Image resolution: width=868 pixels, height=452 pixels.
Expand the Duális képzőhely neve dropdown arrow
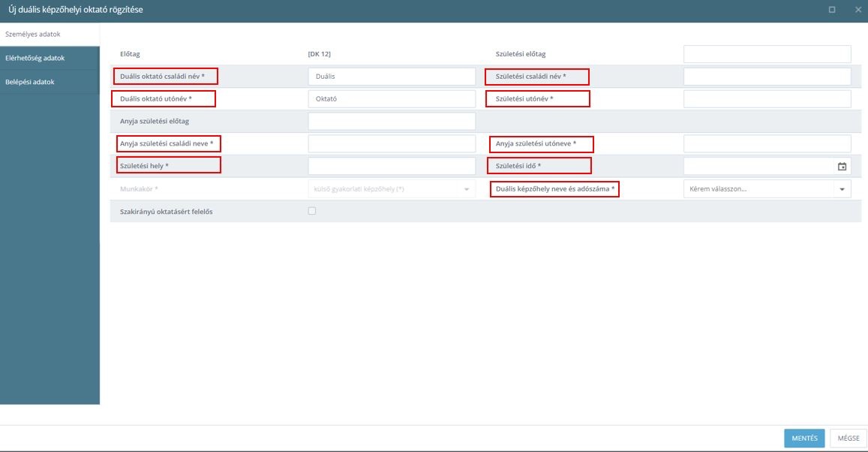842,189
